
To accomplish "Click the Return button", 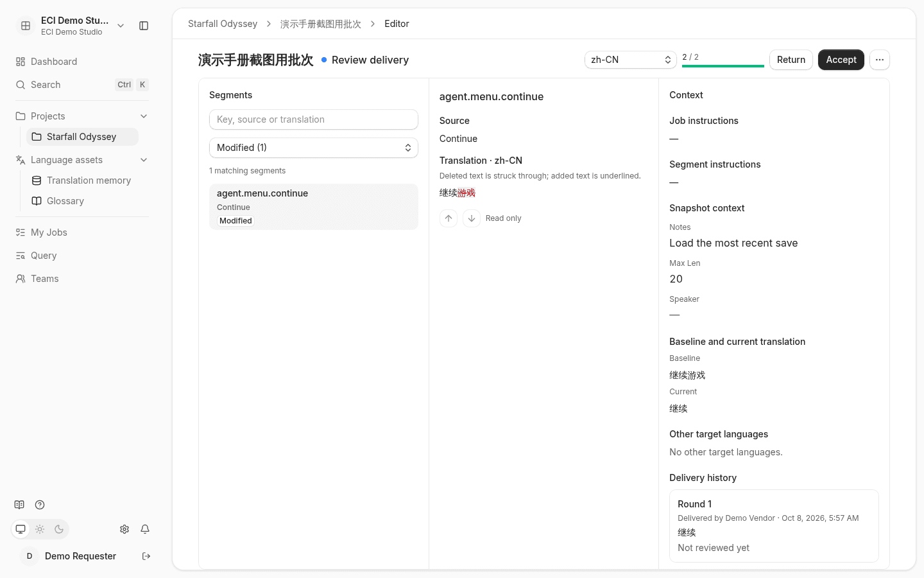I will coord(791,60).
